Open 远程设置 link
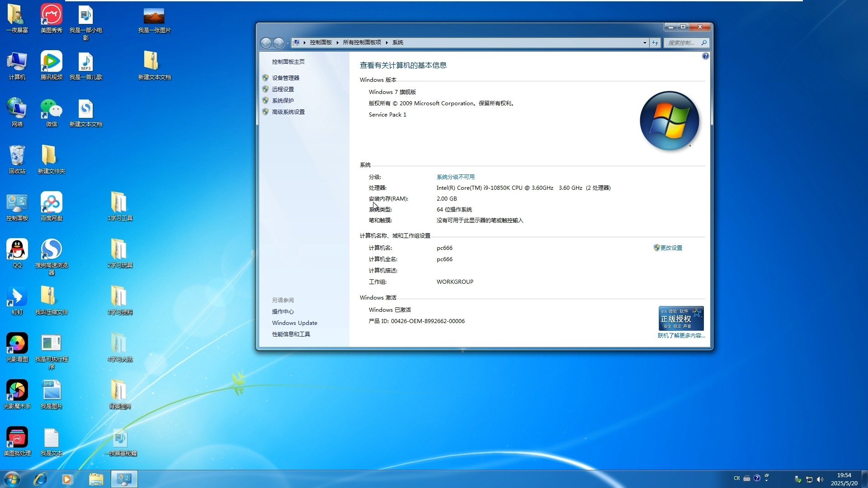The image size is (868, 488). click(283, 89)
